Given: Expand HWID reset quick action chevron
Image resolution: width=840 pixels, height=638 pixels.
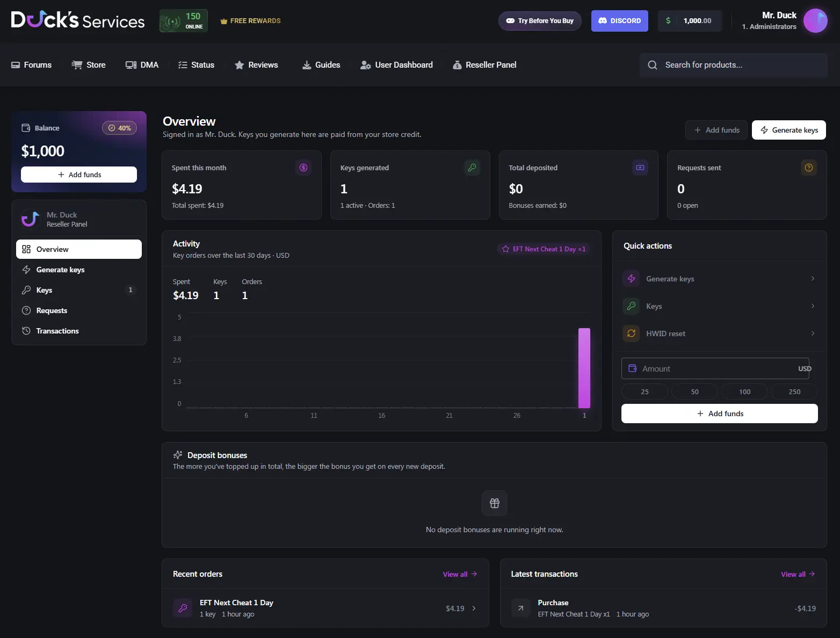Looking at the screenshot, I should [x=813, y=334].
